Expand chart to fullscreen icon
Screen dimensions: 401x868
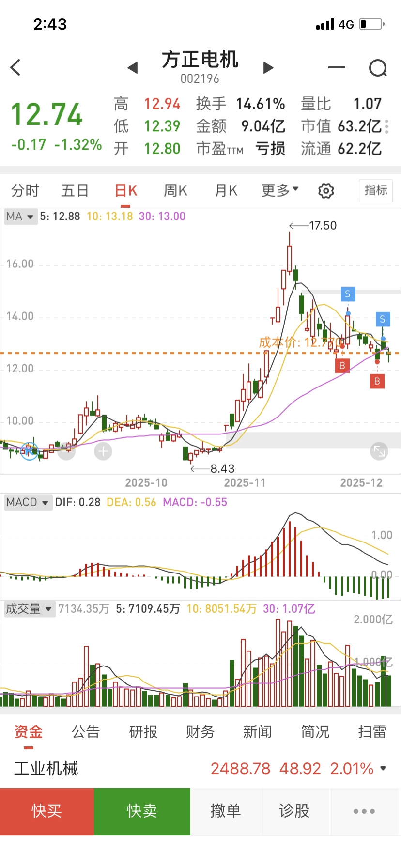[x=379, y=451]
